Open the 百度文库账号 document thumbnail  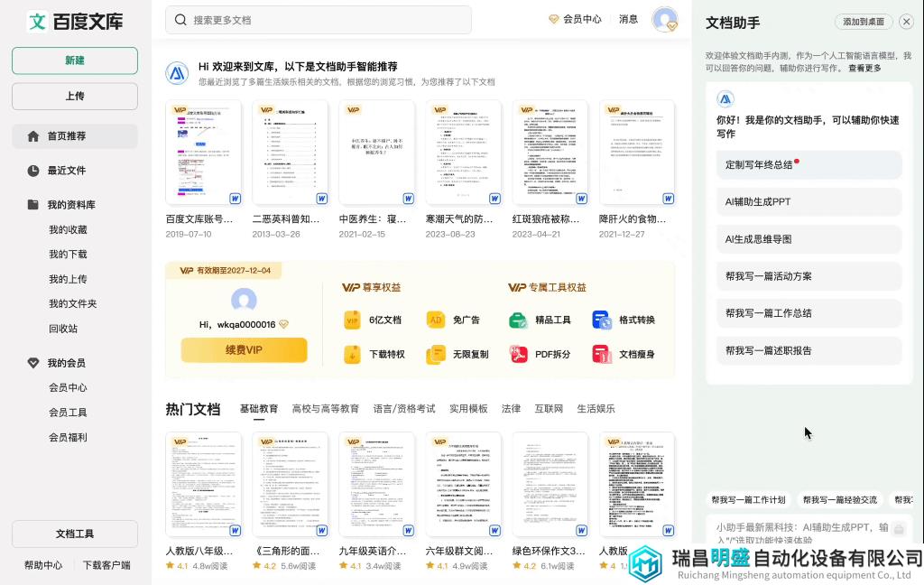pyautogui.click(x=203, y=153)
